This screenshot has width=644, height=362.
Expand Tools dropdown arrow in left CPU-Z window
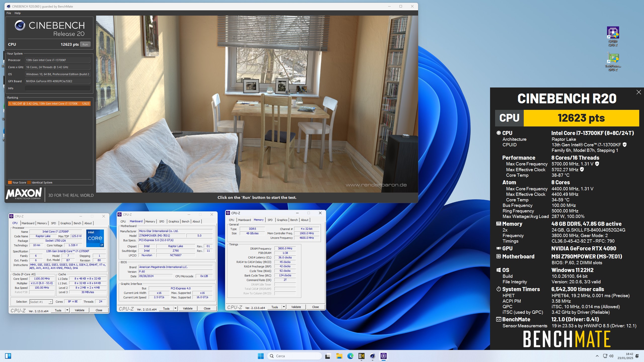tap(67, 310)
